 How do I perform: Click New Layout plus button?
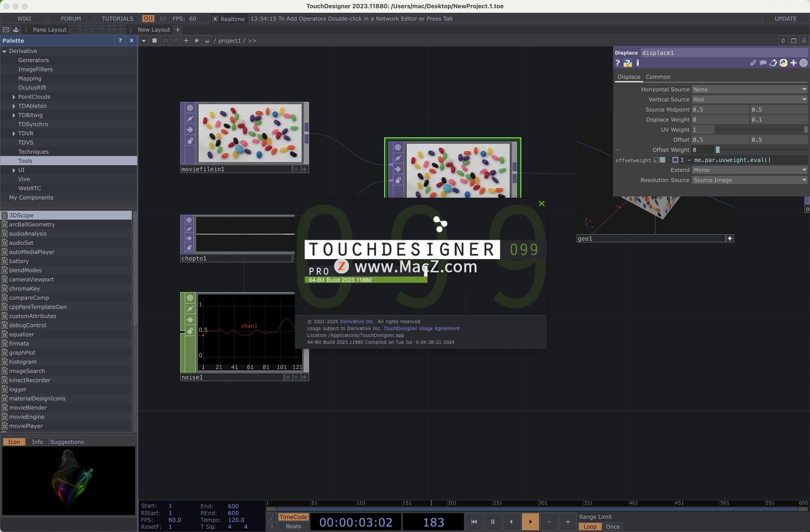[x=178, y=30]
